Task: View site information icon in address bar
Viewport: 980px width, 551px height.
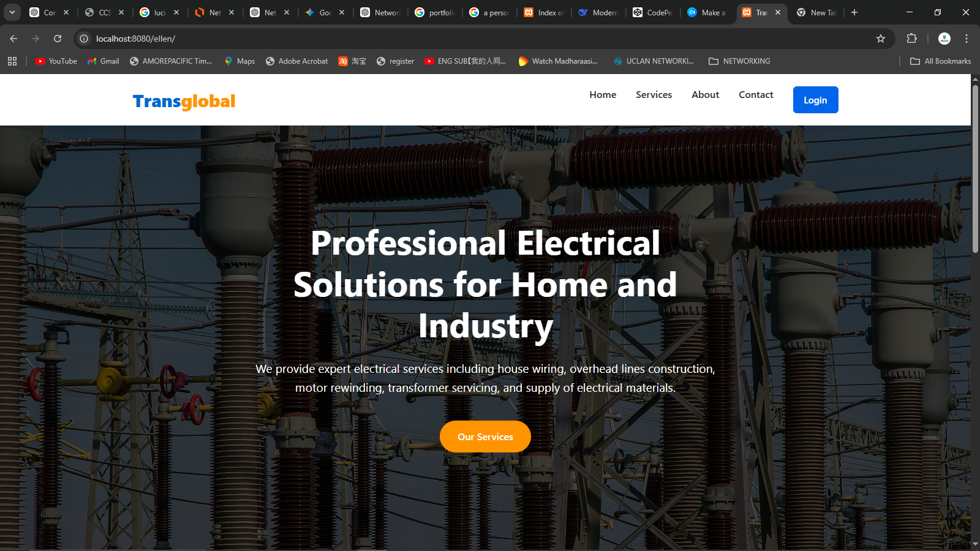Action: (85, 39)
